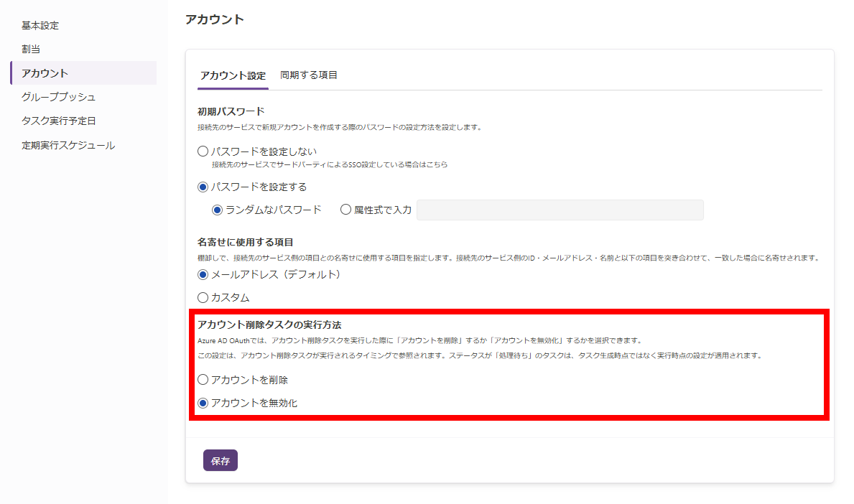Click the アカウント削除タスクの実行方法 section heading
Image resolution: width=854 pixels, height=504 pixels.
[x=269, y=325]
